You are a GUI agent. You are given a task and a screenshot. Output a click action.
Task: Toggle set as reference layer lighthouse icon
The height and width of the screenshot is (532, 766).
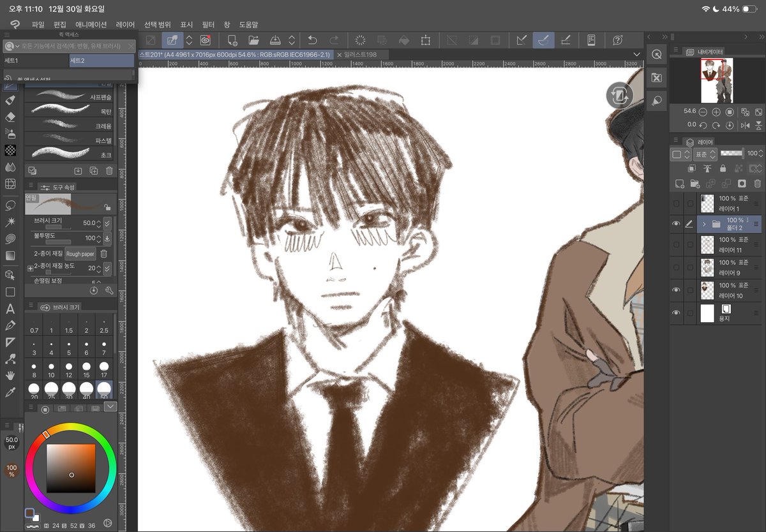pyautogui.click(x=707, y=169)
